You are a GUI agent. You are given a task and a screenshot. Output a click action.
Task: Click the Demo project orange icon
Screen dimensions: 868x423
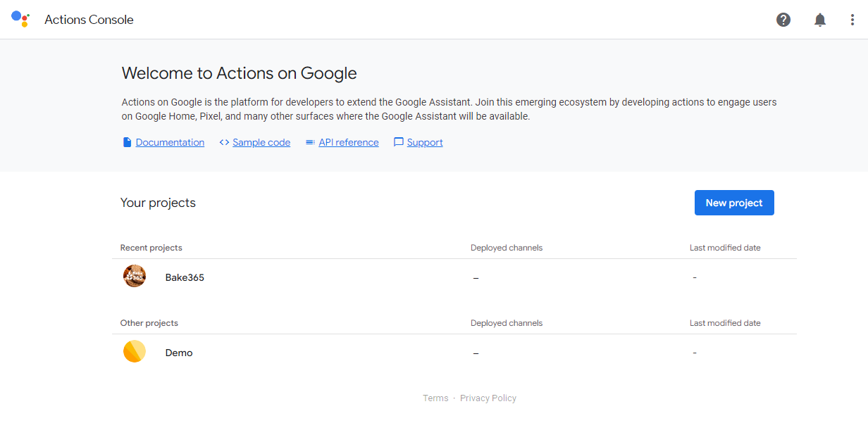pos(135,352)
